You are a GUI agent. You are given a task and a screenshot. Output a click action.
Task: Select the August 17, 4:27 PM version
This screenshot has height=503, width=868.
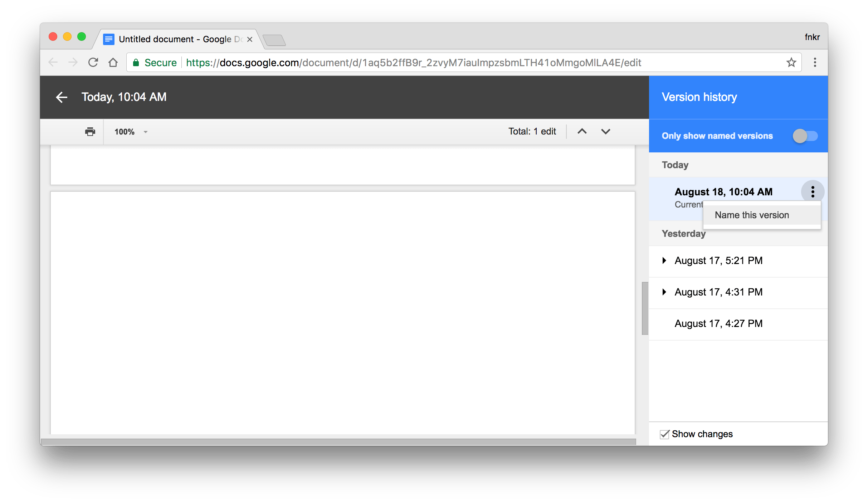(718, 323)
